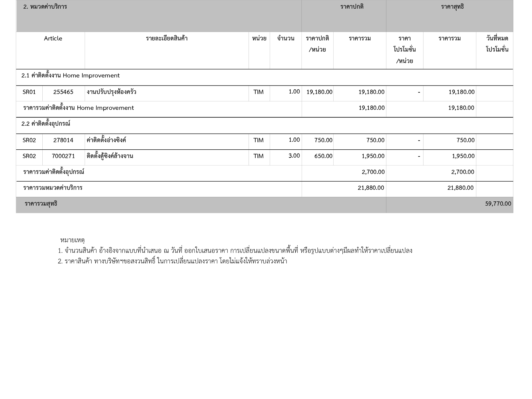This screenshot has width=532, height=399.
Task: Click the ราคารวมสุทธิ summary row label
Action: click(x=41, y=204)
